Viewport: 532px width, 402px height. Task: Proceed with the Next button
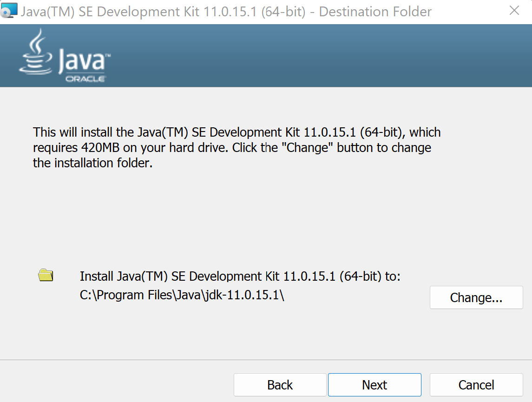(374, 385)
